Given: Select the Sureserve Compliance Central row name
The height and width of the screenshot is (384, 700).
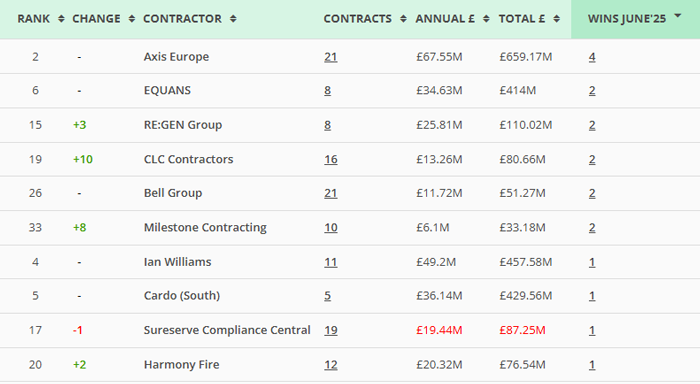Looking at the screenshot, I should point(227,330).
